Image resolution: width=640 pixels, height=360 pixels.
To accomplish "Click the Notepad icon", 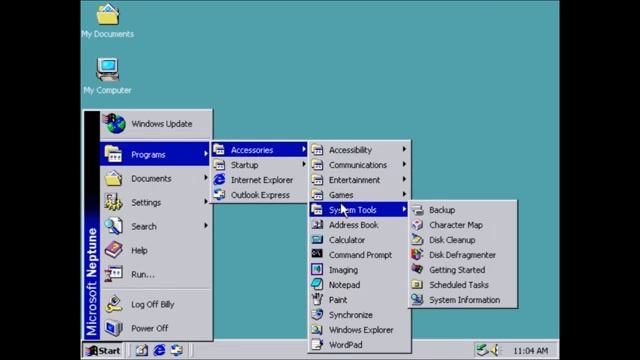I will (x=317, y=284).
